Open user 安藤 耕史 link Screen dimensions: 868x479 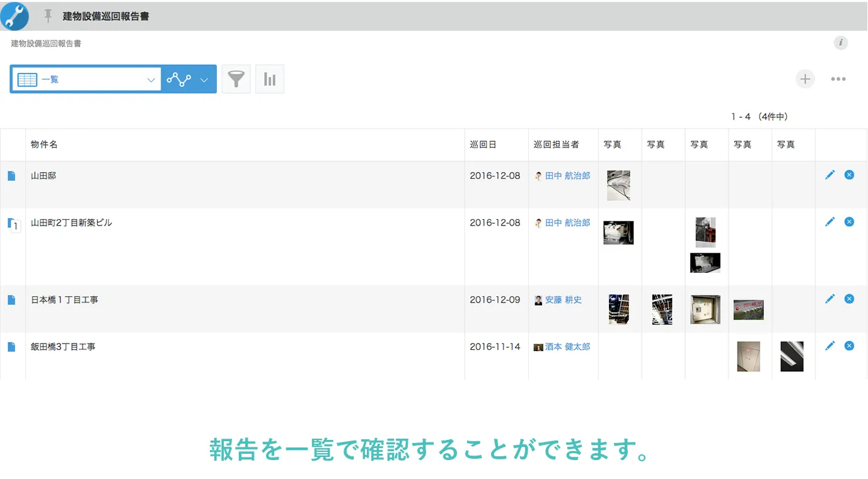coord(563,300)
